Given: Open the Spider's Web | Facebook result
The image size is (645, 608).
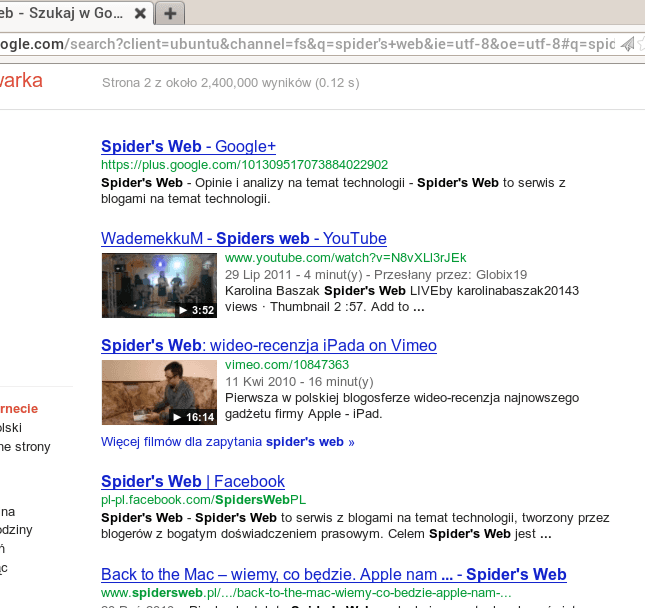Looking at the screenshot, I should [x=193, y=482].
